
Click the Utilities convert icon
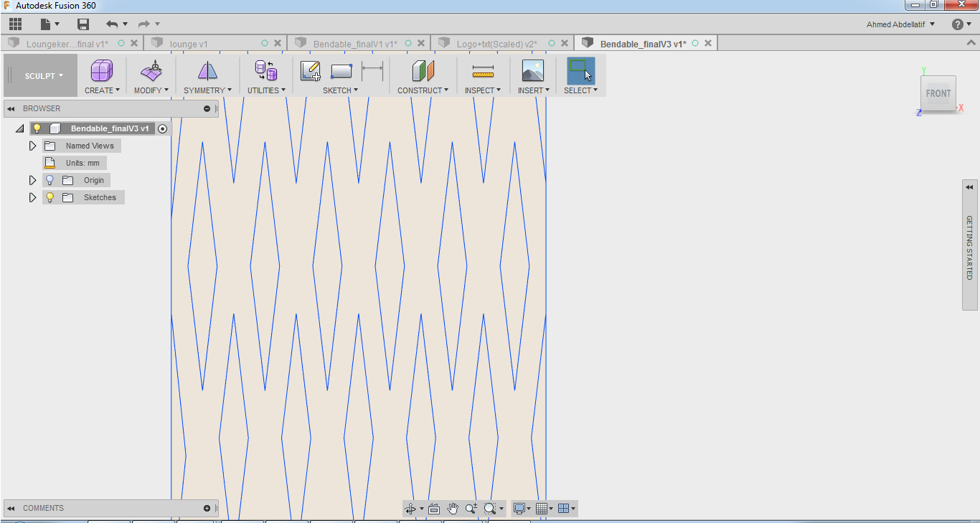(266, 71)
